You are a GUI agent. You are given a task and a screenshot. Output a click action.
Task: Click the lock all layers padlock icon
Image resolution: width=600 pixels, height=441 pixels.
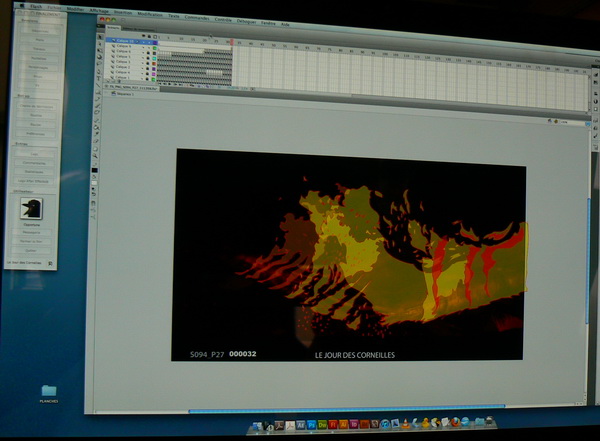(x=149, y=36)
